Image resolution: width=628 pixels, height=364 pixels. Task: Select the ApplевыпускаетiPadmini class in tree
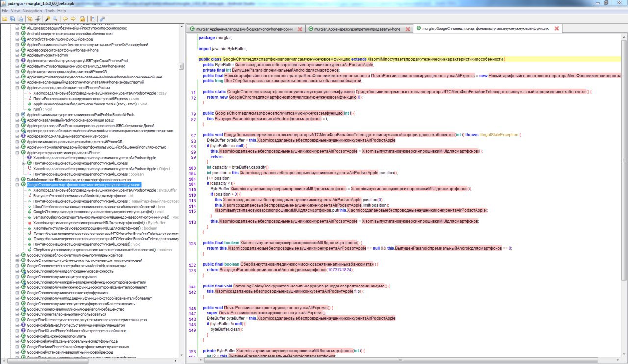(47, 55)
